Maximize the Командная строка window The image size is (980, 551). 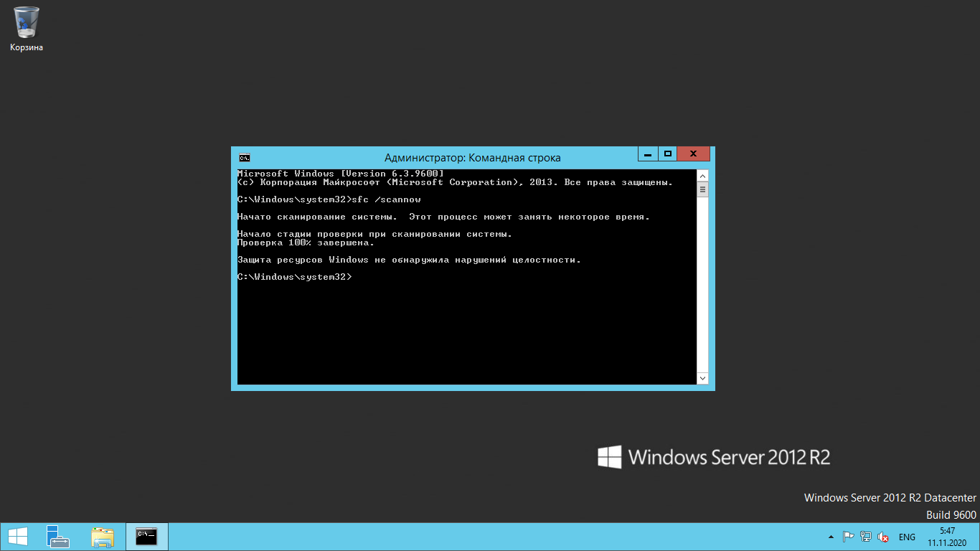pyautogui.click(x=667, y=154)
